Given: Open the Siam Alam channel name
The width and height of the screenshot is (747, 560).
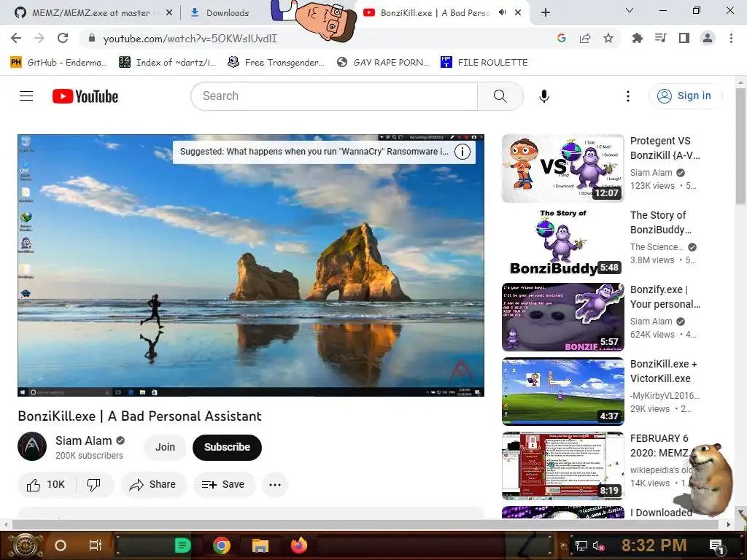Looking at the screenshot, I should [x=83, y=440].
